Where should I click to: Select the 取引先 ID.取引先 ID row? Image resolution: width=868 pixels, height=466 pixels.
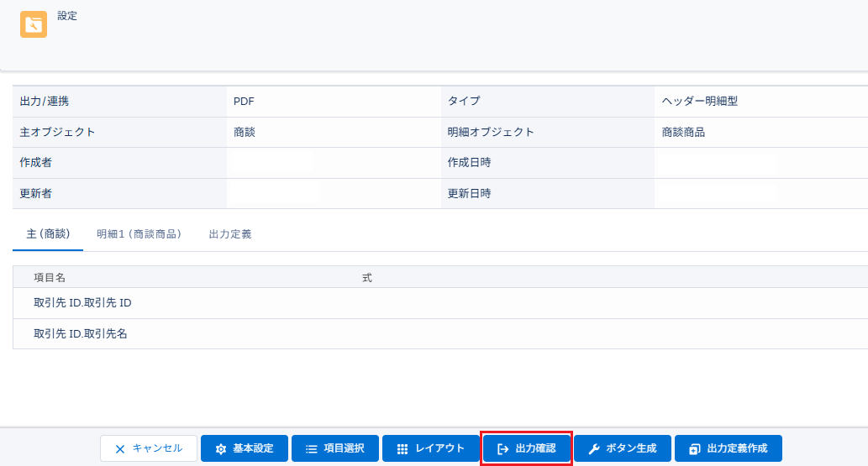pyautogui.click(x=82, y=303)
